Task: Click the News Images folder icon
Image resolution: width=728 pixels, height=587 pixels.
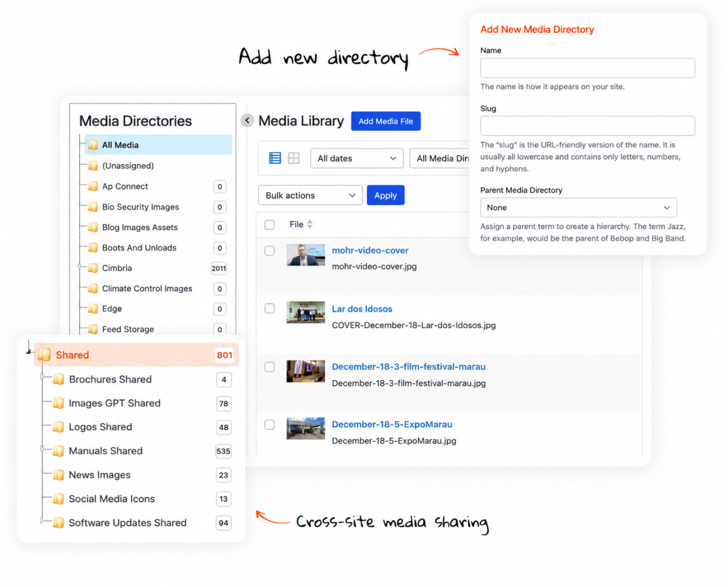Action: click(58, 475)
